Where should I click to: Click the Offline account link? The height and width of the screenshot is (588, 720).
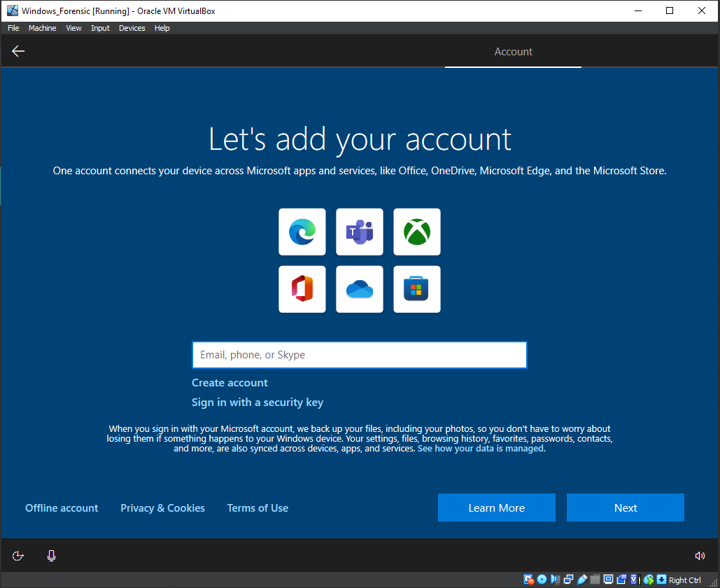pos(62,508)
